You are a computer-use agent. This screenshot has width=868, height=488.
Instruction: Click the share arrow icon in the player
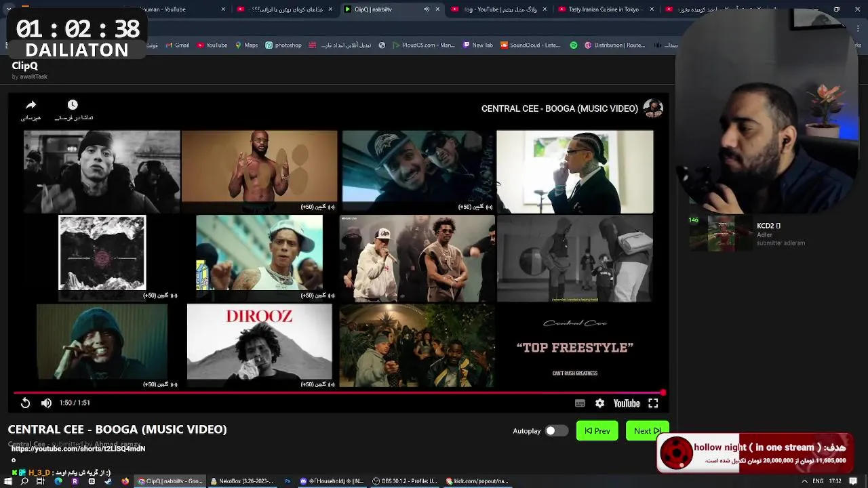31,105
